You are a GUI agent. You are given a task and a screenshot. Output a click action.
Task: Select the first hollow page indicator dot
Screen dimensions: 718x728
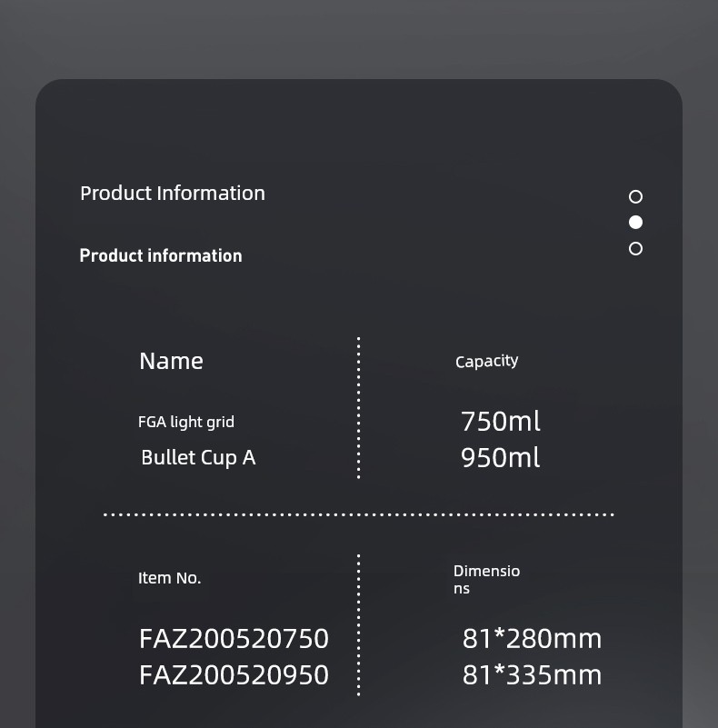pos(635,196)
